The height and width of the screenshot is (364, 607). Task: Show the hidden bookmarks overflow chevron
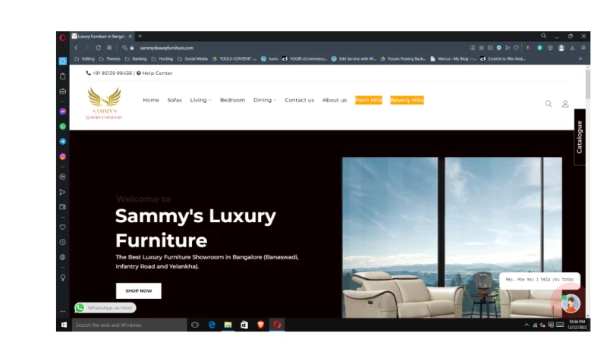click(x=580, y=59)
